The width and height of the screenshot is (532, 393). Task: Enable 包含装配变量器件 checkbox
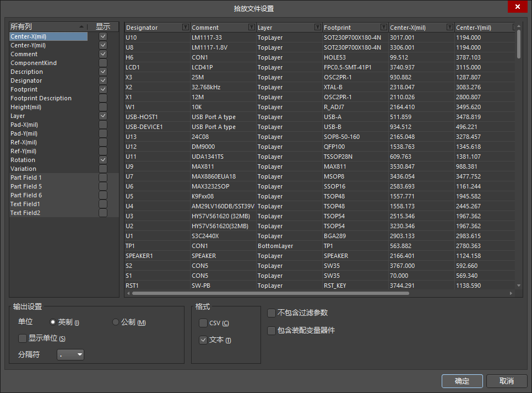272,331
